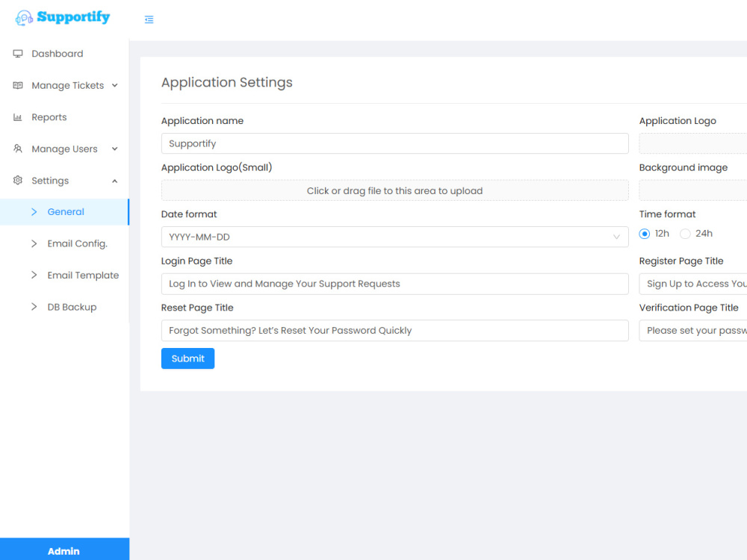Click the arrow icon beside Email Template
This screenshot has height=560, width=747.
(x=34, y=276)
